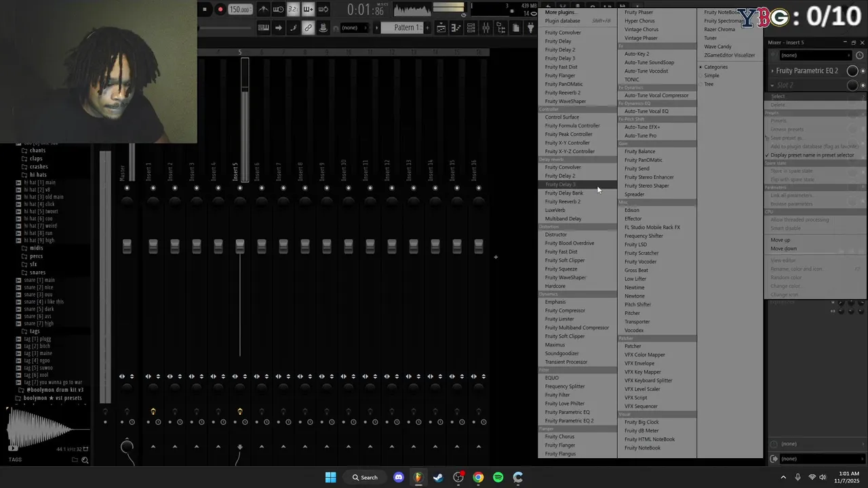The width and height of the screenshot is (868, 488).
Task: Toggle the metronome icon in the toolbar
Action: click(x=264, y=9)
